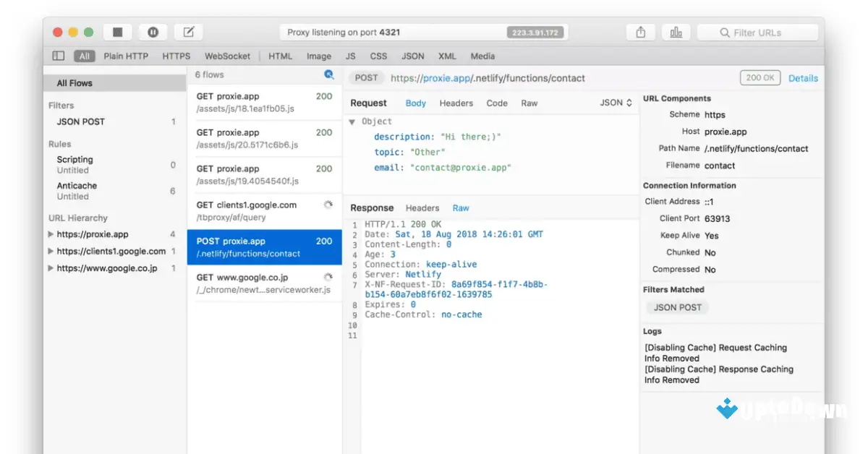Open the Headers tab in the Response pane
Viewport: 868px width, 454px height.
[x=422, y=207]
